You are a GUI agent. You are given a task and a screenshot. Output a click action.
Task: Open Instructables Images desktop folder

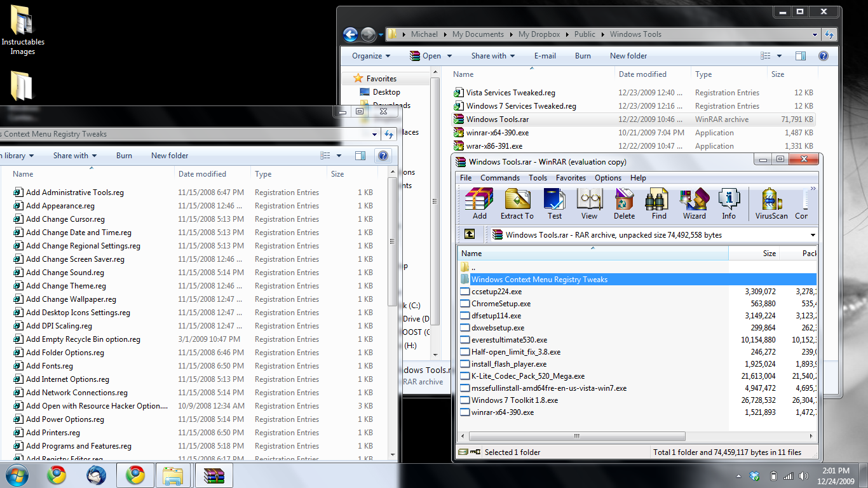(23, 30)
